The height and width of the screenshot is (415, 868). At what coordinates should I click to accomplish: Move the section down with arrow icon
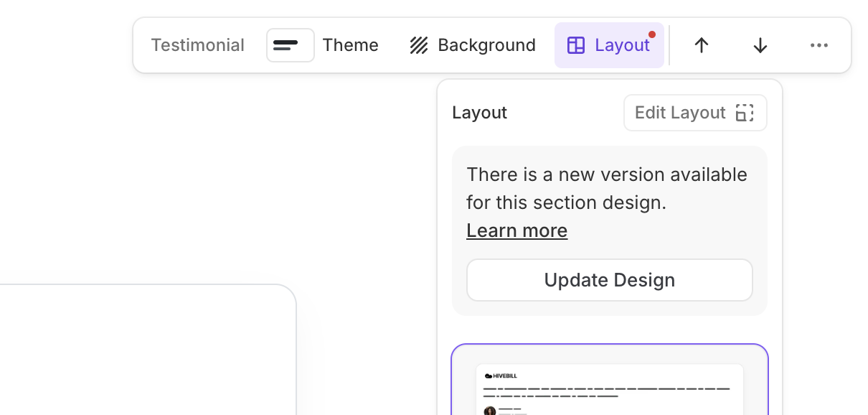760,45
